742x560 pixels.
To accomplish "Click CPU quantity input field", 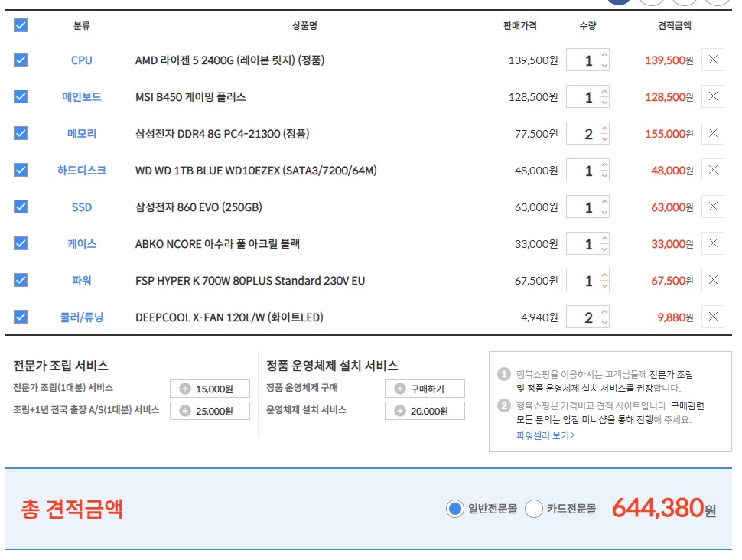I will [583, 60].
